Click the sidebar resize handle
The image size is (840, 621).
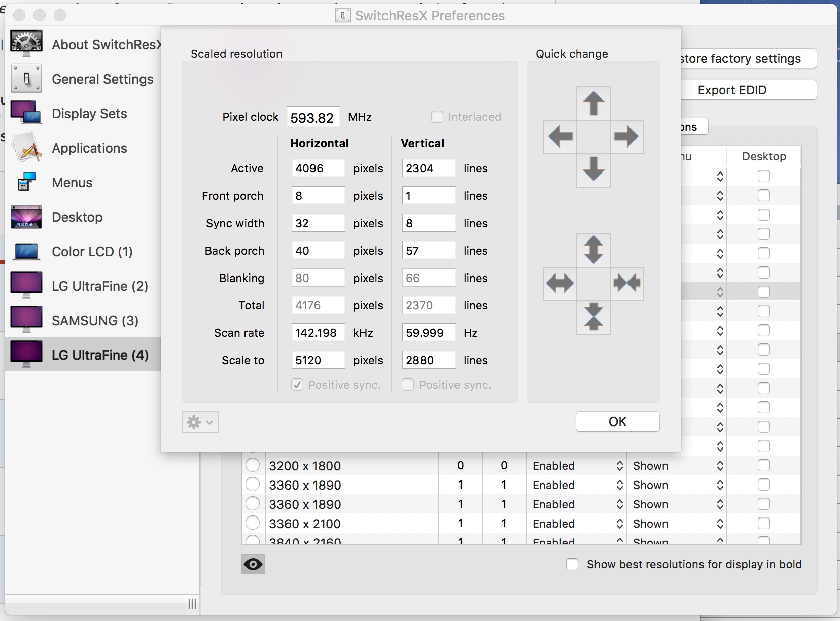(x=192, y=604)
